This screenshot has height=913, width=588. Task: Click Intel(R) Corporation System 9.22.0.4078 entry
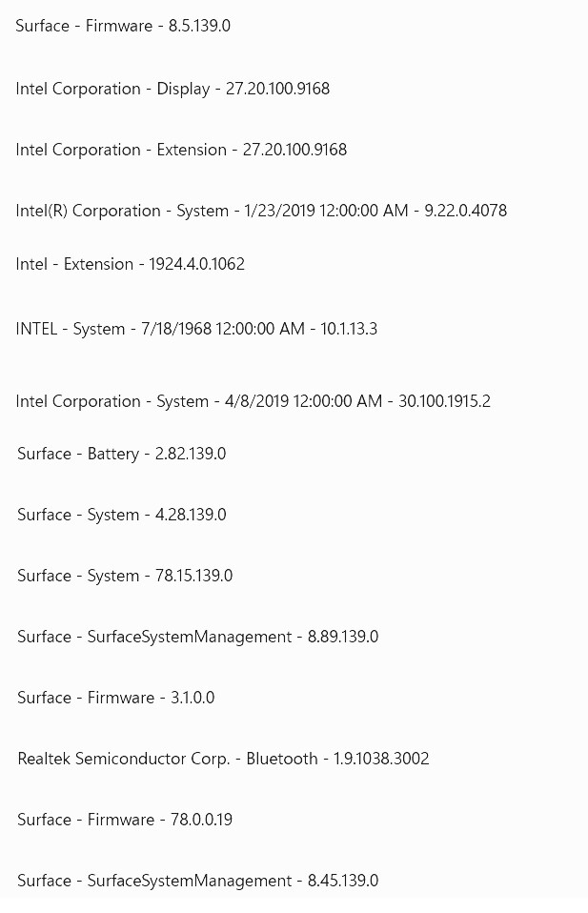pos(261,211)
